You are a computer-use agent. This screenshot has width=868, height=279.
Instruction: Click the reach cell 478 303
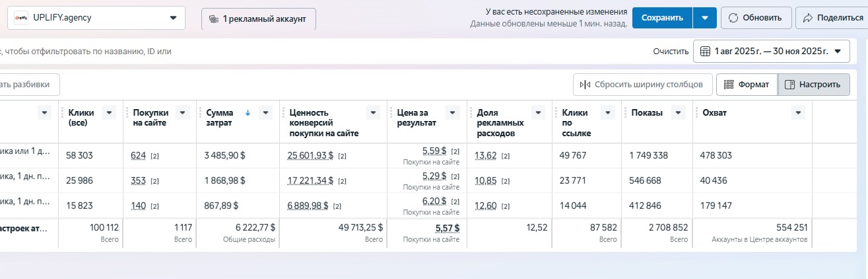click(716, 155)
